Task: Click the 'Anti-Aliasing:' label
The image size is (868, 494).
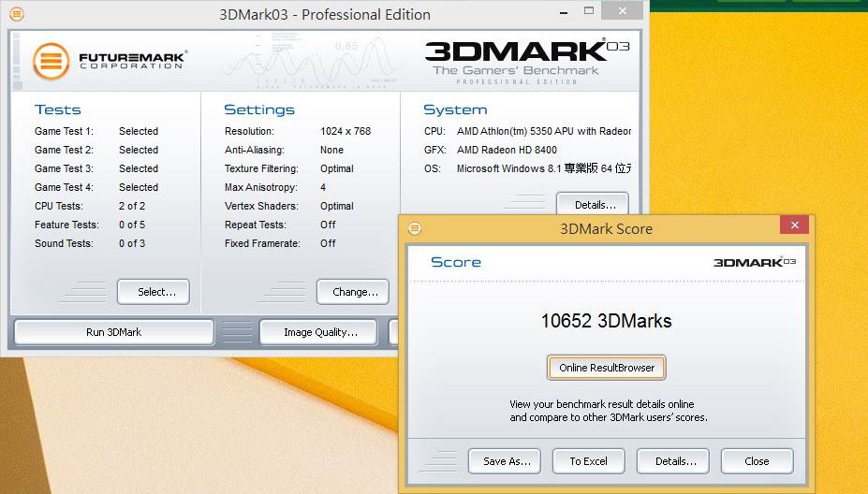Action: click(x=255, y=150)
